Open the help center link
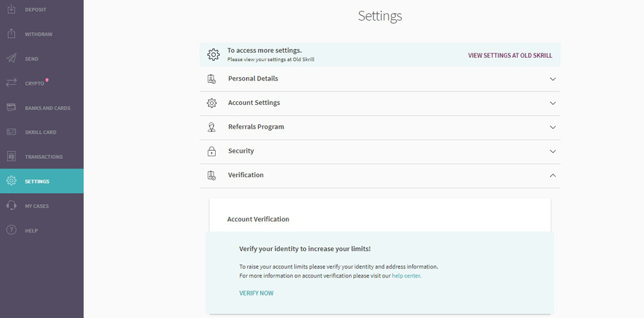This screenshot has height=318, width=644. click(x=406, y=276)
